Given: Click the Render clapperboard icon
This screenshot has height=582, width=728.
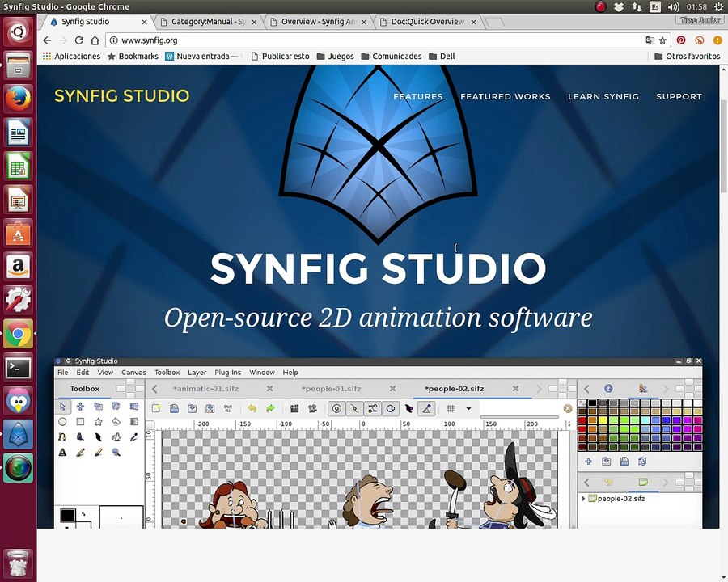Looking at the screenshot, I should point(294,408).
